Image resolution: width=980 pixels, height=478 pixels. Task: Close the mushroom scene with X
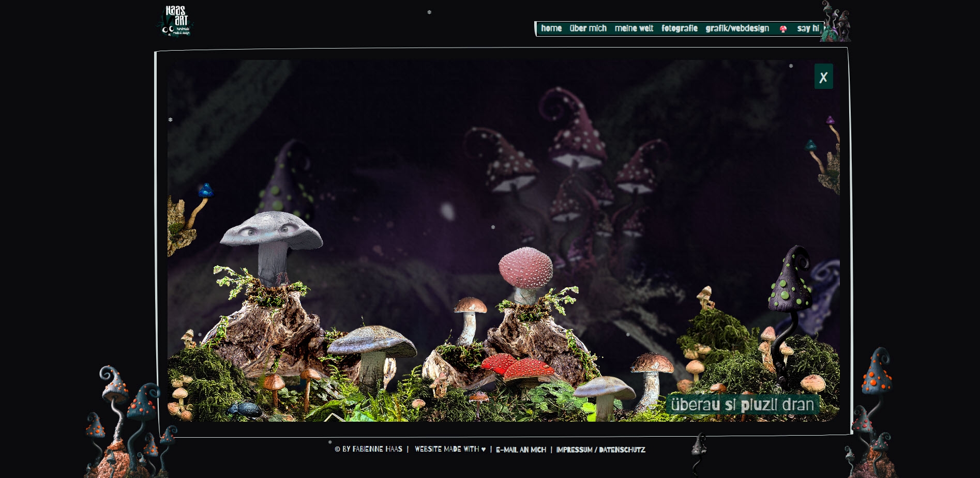click(823, 77)
